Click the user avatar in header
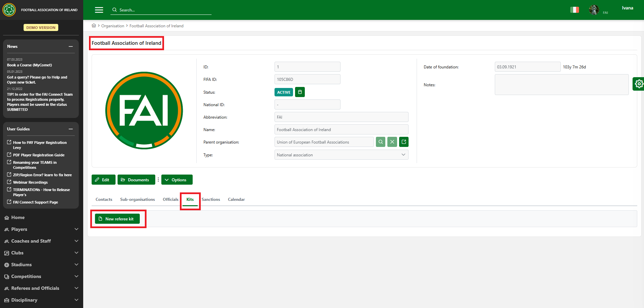The height and width of the screenshot is (308, 644). coord(594,10)
